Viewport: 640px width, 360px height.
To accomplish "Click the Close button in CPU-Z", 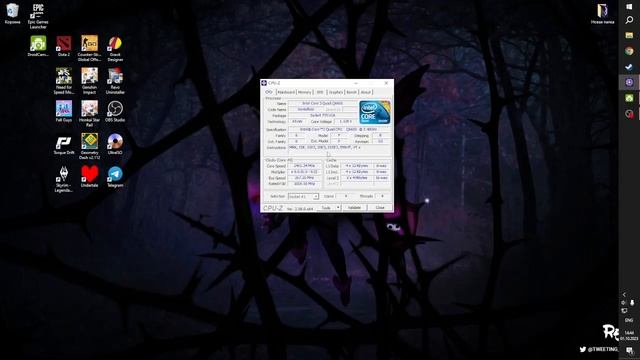I will pyautogui.click(x=380, y=208).
